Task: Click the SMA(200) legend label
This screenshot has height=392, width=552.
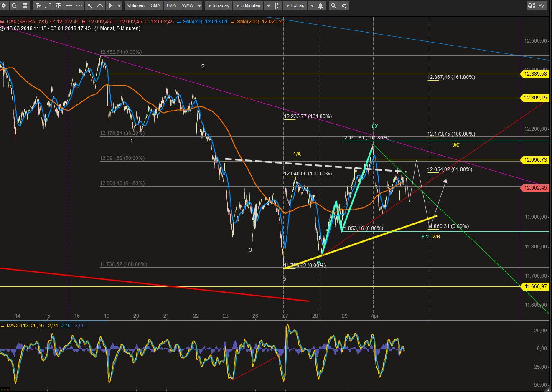Action: coord(248,22)
